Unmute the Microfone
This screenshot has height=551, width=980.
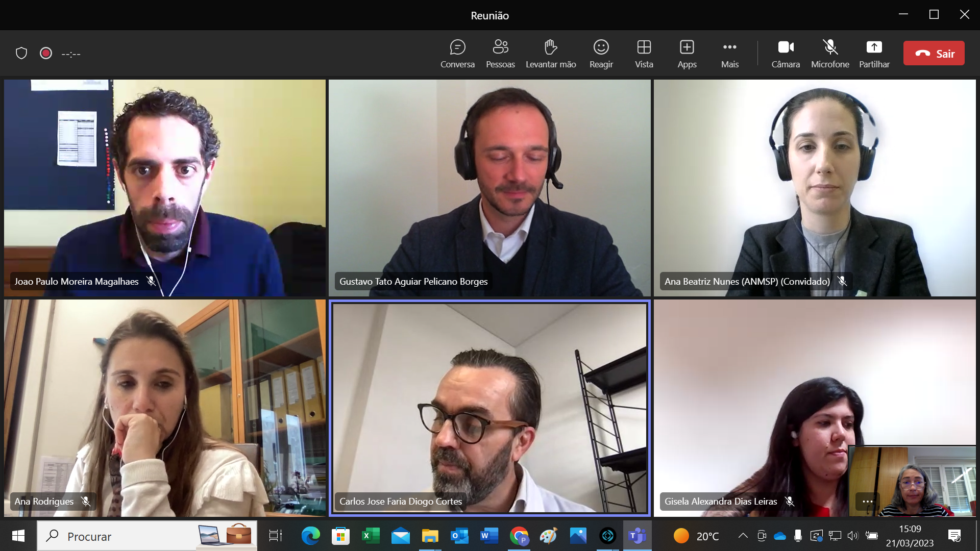[830, 53]
